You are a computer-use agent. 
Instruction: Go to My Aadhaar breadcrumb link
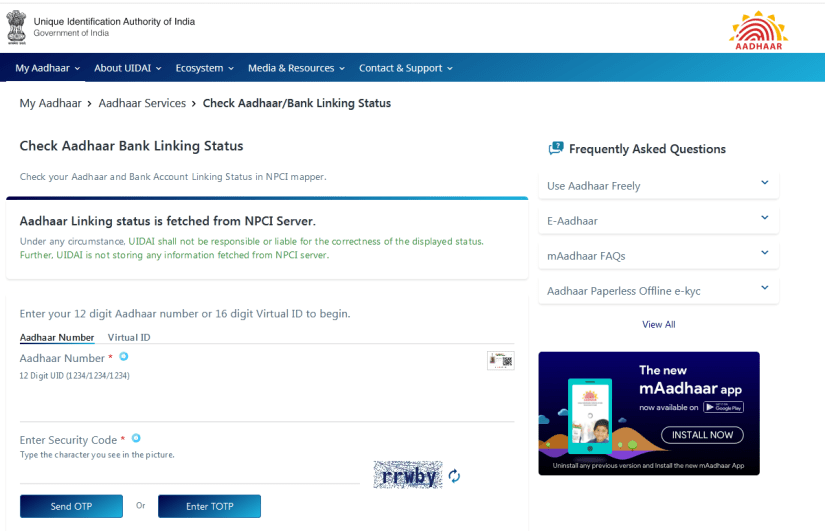[x=51, y=103]
